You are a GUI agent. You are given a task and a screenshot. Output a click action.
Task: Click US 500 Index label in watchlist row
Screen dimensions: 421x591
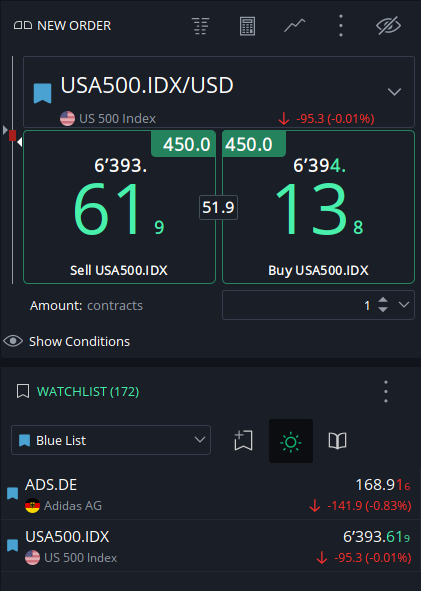pos(81,558)
